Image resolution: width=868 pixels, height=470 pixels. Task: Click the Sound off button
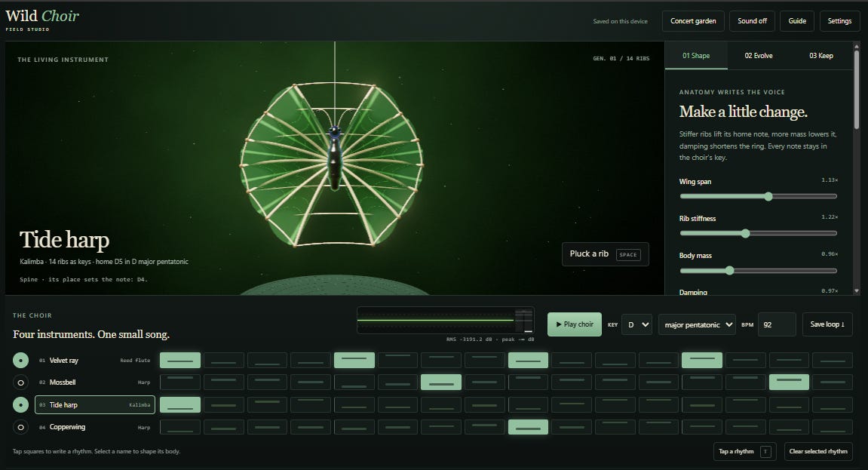click(753, 21)
